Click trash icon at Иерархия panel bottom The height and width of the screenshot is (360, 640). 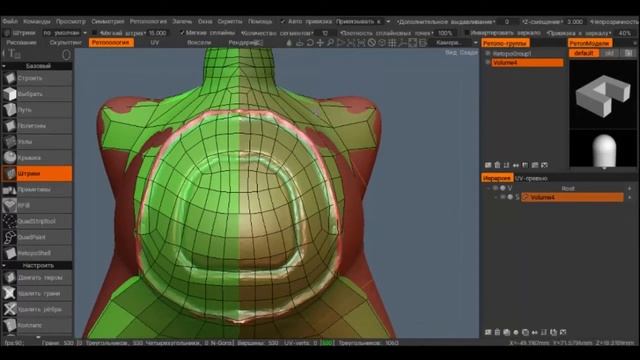click(x=497, y=332)
